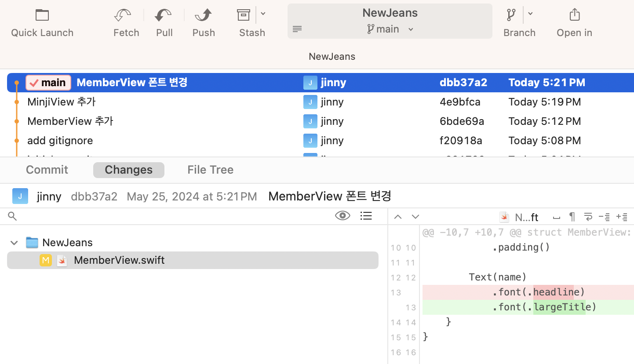Click the Text(name) diff line
The image size is (634, 364).
point(497,277)
